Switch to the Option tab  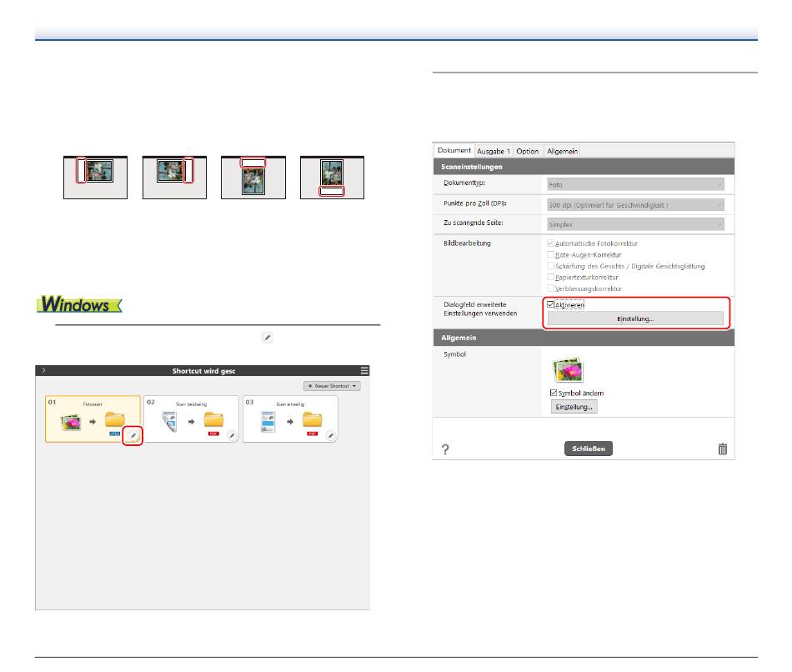528,151
